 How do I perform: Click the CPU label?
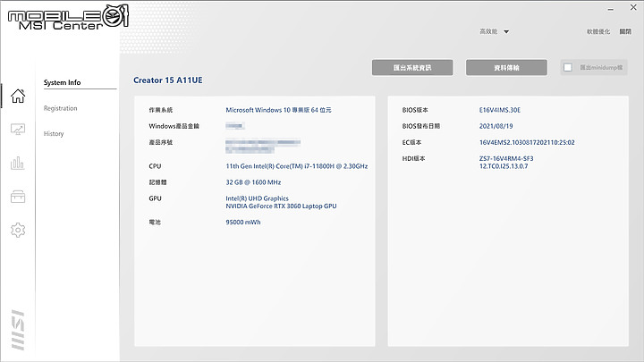(x=155, y=166)
